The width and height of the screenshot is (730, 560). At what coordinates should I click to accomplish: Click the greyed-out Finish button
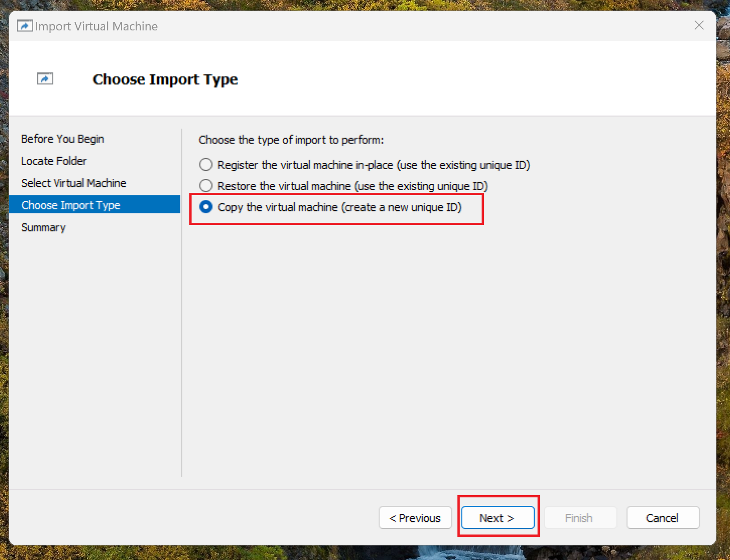pyautogui.click(x=581, y=518)
